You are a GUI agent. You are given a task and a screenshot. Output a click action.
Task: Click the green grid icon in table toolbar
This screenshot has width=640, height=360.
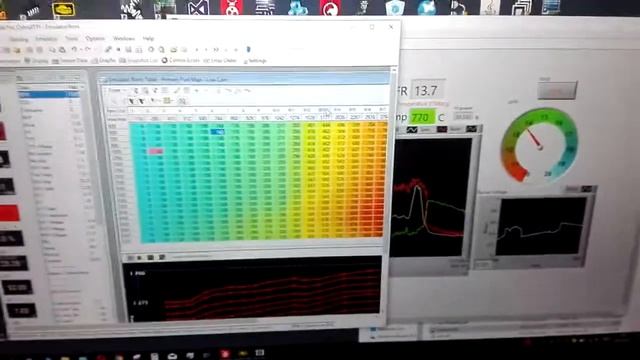pos(167,100)
